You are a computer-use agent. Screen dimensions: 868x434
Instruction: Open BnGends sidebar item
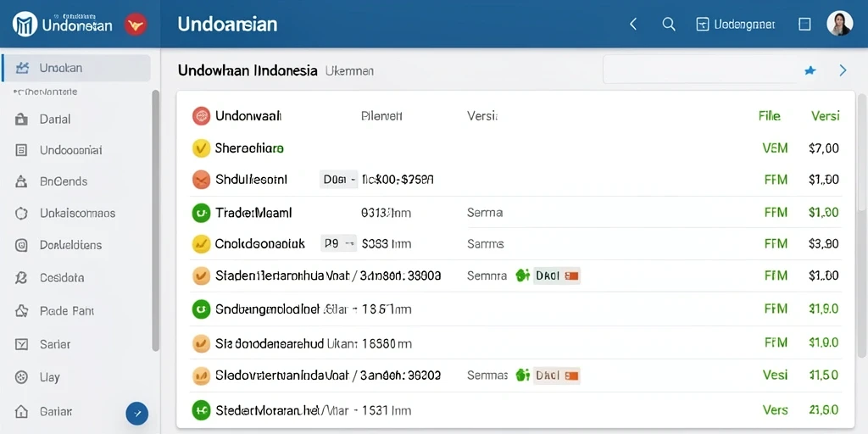tap(64, 181)
